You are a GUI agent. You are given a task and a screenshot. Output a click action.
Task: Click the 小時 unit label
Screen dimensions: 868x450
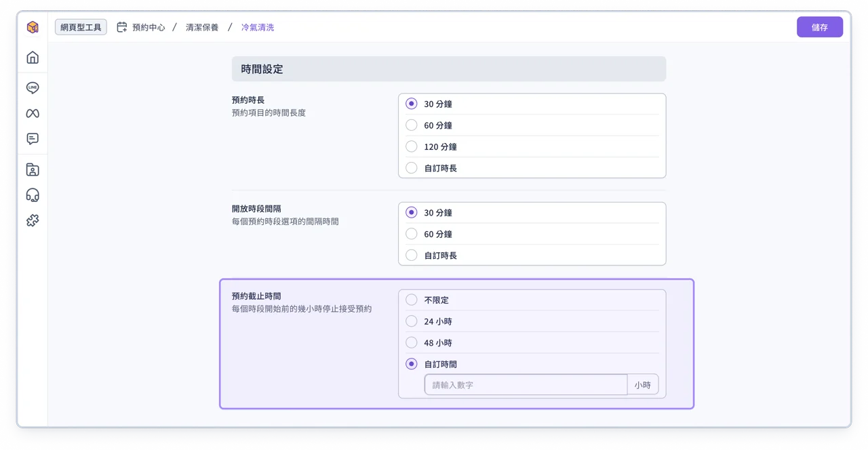[643, 385]
